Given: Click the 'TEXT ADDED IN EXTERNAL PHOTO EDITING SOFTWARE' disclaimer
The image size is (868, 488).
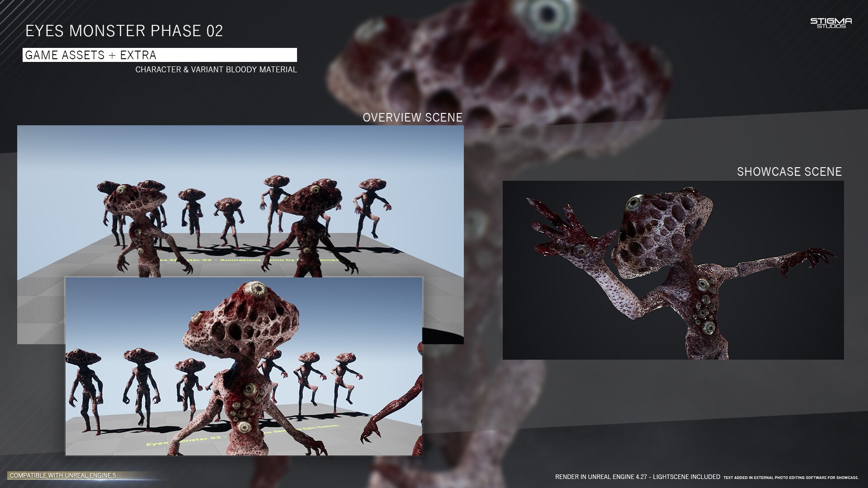Looking at the screenshot, I should point(791,478).
